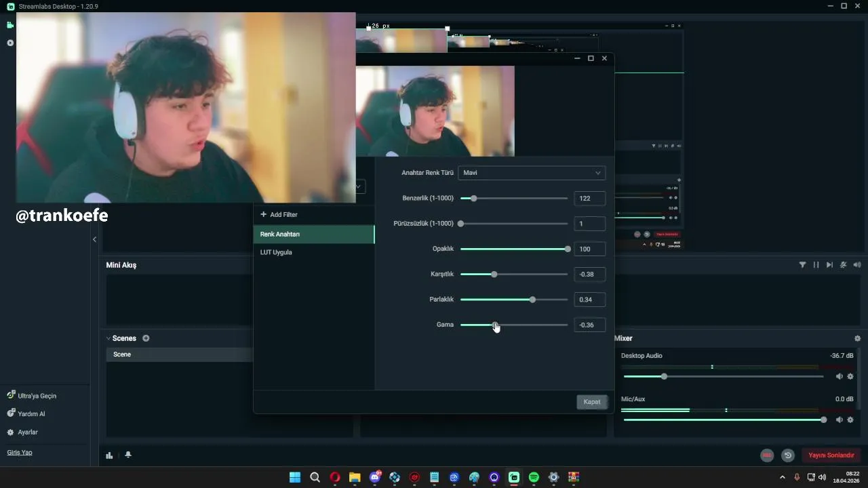Open Spotify from taskbar
This screenshot has height=488, width=868.
tap(534, 477)
